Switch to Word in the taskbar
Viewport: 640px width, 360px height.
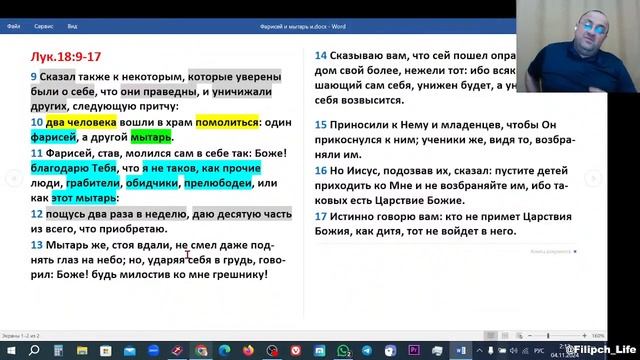461,351
